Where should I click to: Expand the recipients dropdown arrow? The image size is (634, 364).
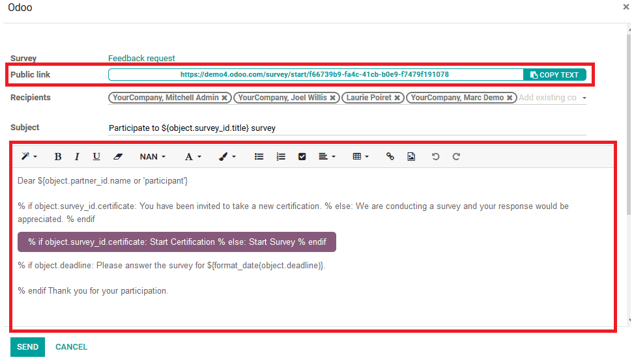point(584,98)
